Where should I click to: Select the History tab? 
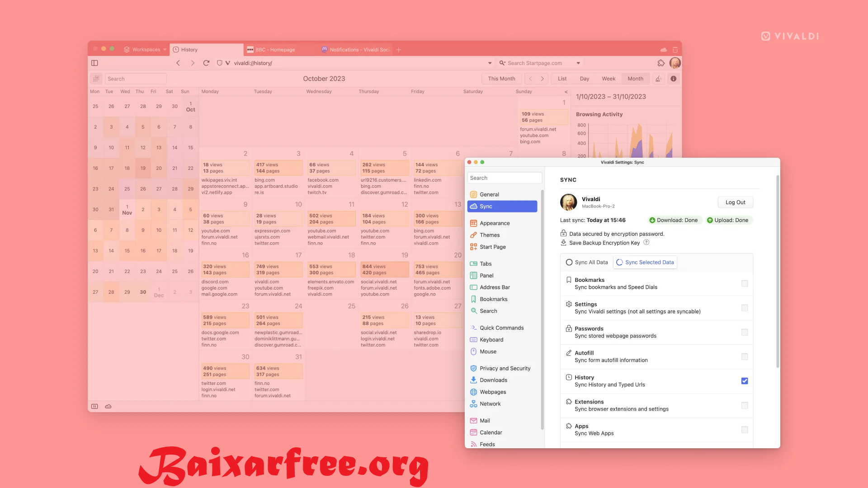coord(207,50)
